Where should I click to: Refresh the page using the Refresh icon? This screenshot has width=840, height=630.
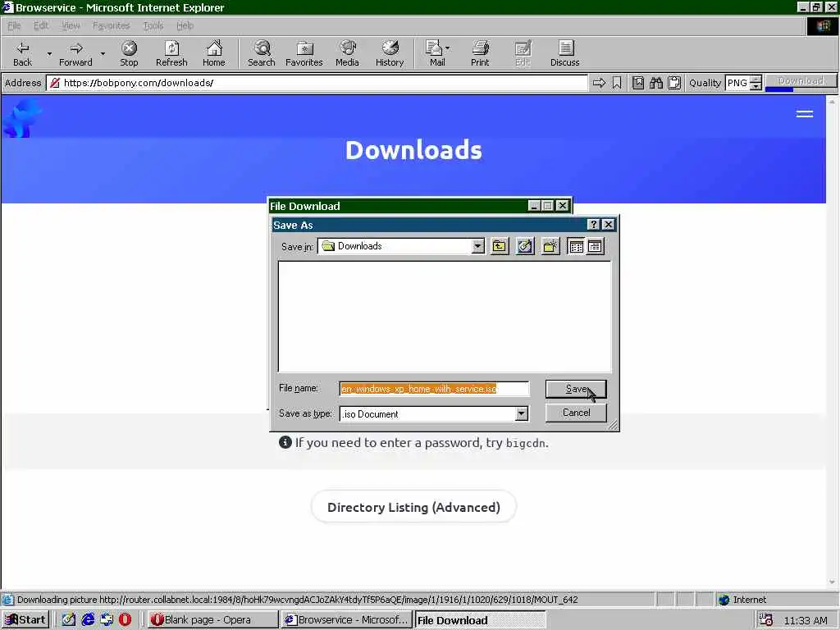171,53
